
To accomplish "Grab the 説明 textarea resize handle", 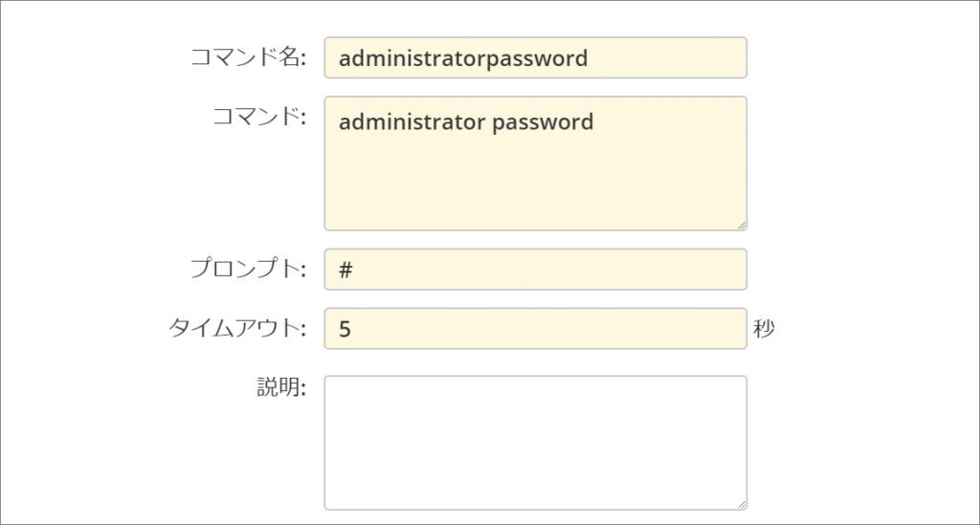I will (x=742, y=505).
